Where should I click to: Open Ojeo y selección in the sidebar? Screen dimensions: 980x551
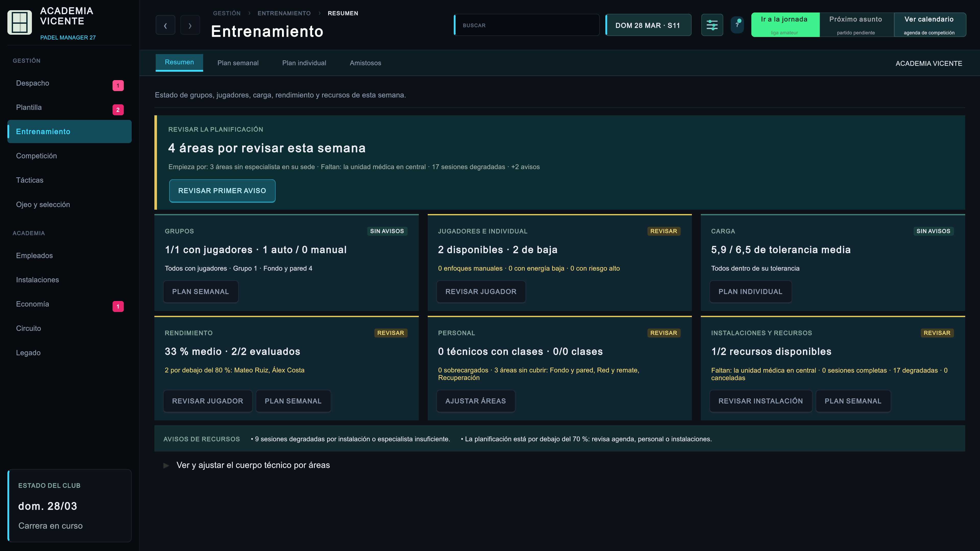pyautogui.click(x=69, y=205)
